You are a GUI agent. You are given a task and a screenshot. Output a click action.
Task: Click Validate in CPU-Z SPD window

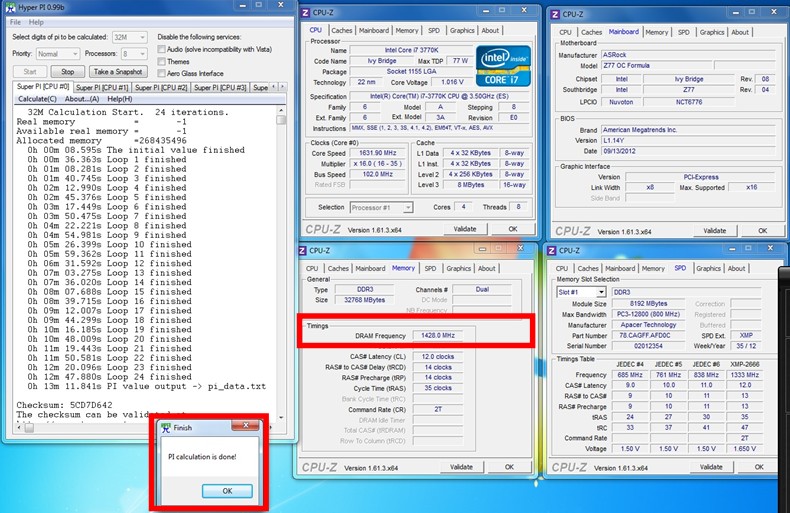point(711,467)
